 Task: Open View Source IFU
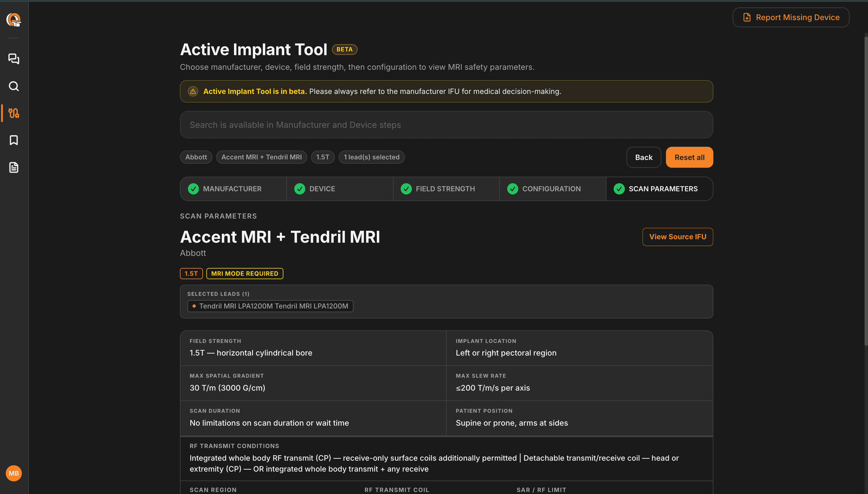point(677,237)
